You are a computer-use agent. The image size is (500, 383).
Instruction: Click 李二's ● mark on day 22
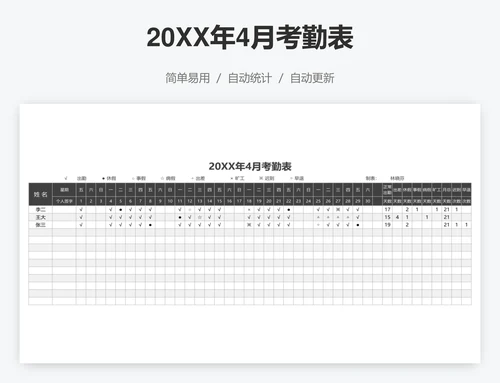point(289,210)
